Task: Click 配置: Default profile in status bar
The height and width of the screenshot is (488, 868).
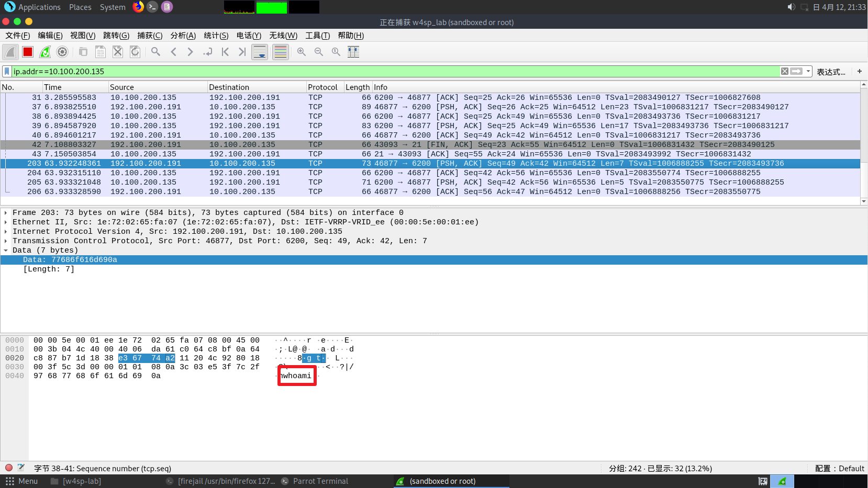Action: [x=839, y=469]
